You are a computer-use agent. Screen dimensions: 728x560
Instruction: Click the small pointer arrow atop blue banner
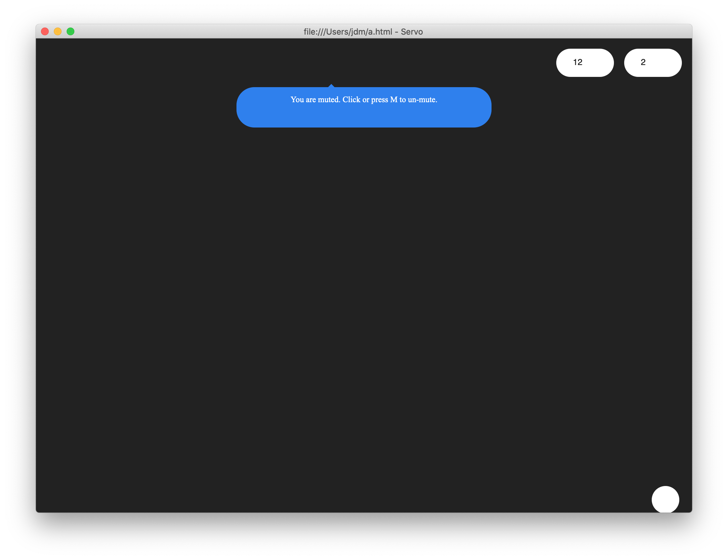point(331,86)
